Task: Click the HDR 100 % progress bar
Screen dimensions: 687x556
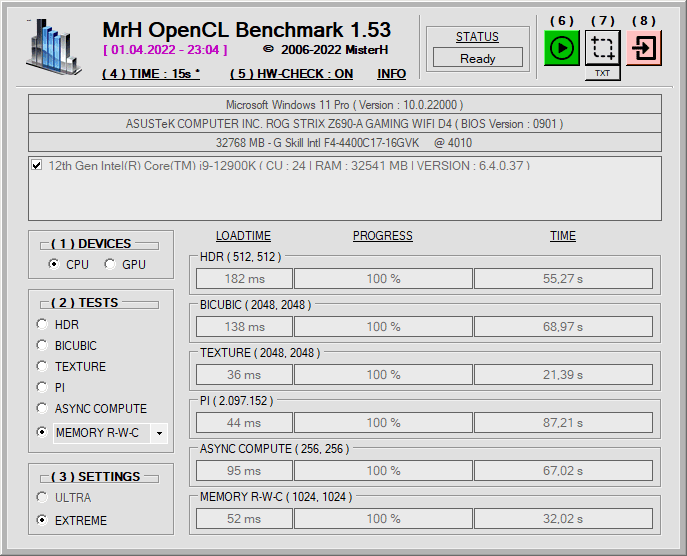Action: click(x=383, y=279)
